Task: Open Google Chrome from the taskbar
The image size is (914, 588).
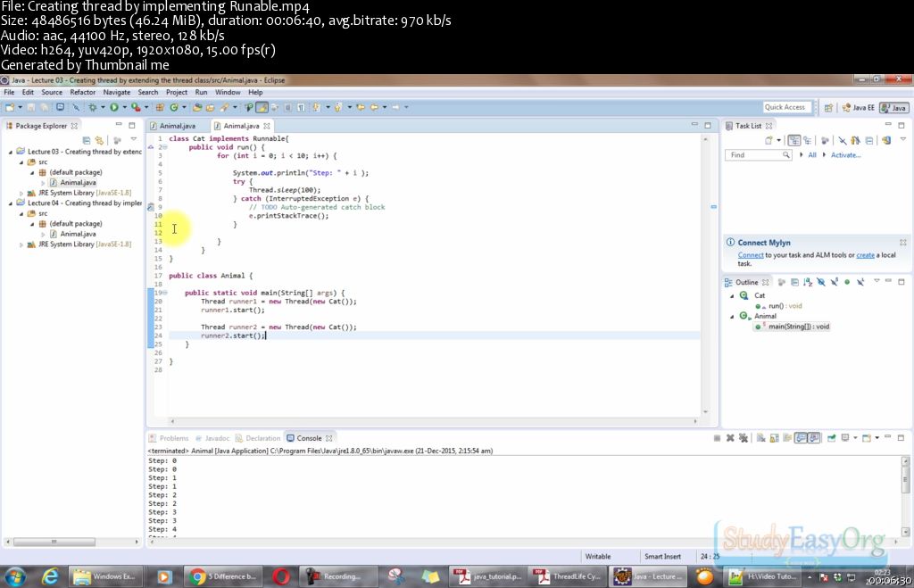Action: tap(224, 576)
